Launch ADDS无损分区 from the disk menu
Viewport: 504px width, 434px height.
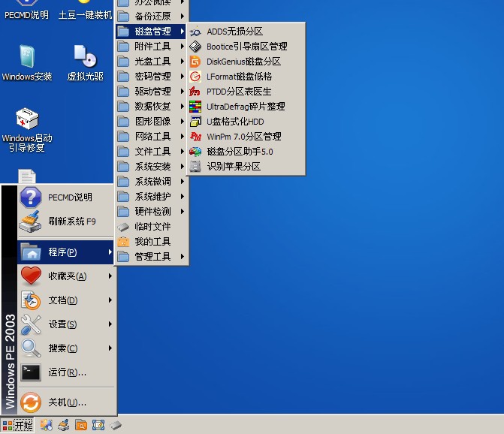point(246,32)
